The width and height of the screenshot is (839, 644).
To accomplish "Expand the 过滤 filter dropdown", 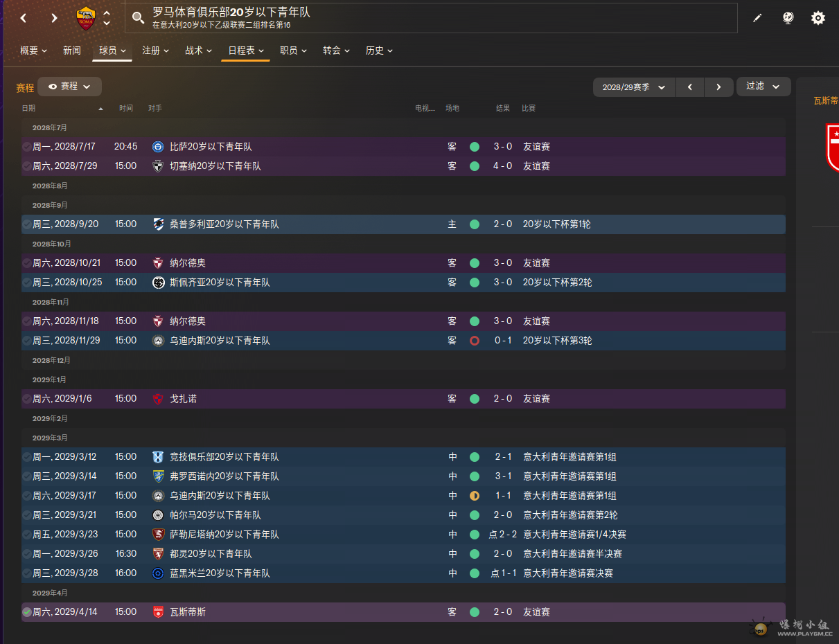I will 763,87.
